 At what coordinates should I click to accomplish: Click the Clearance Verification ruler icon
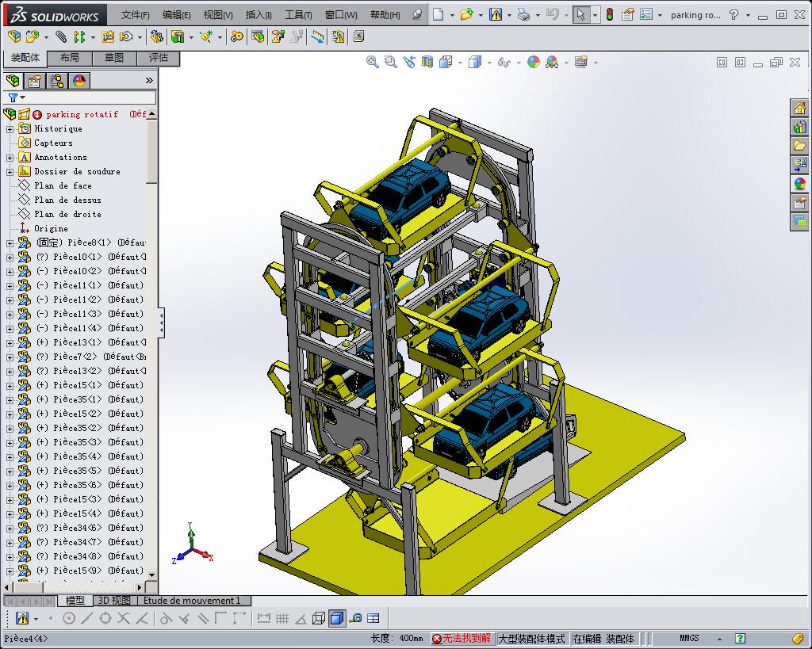click(x=317, y=36)
